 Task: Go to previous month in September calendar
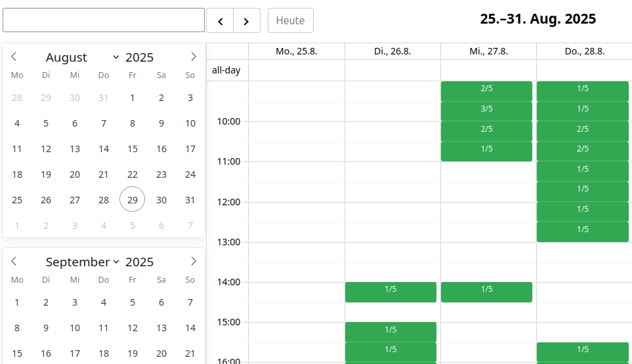pos(14,262)
